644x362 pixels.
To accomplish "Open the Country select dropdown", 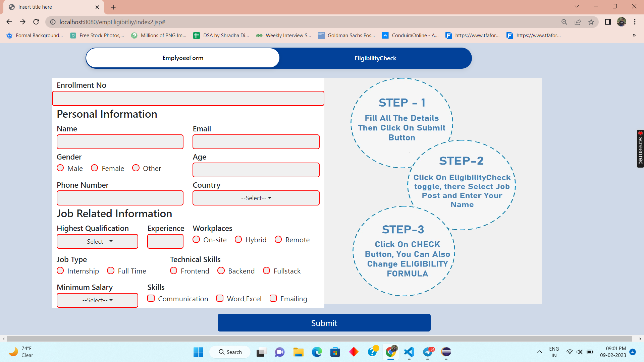I will (256, 198).
